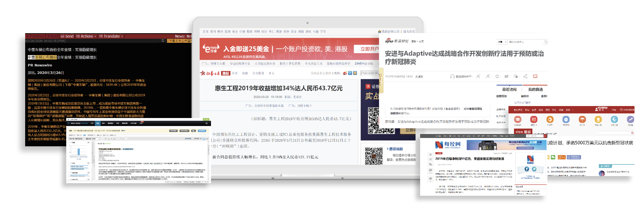Click the 设为首页 link
This screenshot has width=644, height=209.
(409, 31)
